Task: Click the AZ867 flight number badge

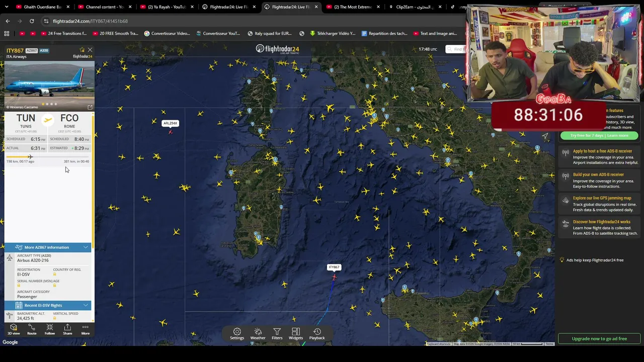Action: [x=32, y=51]
